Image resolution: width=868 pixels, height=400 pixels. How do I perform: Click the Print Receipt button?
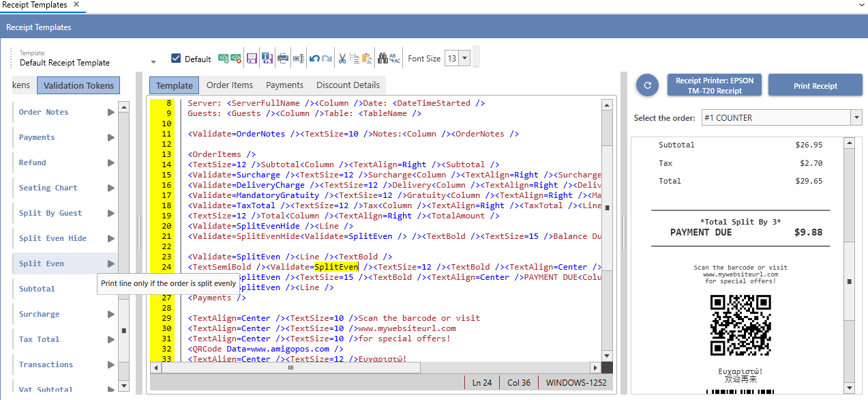click(x=815, y=86)
